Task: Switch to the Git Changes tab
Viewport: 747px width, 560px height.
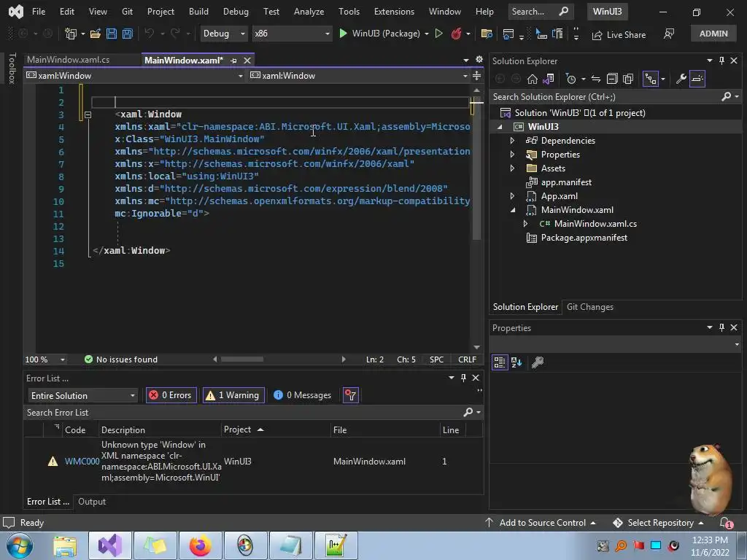Action: click(589, 307)
